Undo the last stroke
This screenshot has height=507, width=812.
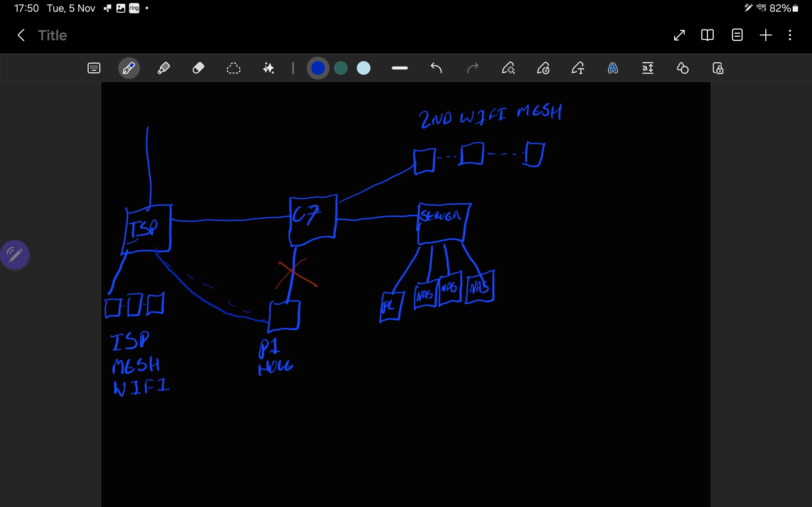436,68
